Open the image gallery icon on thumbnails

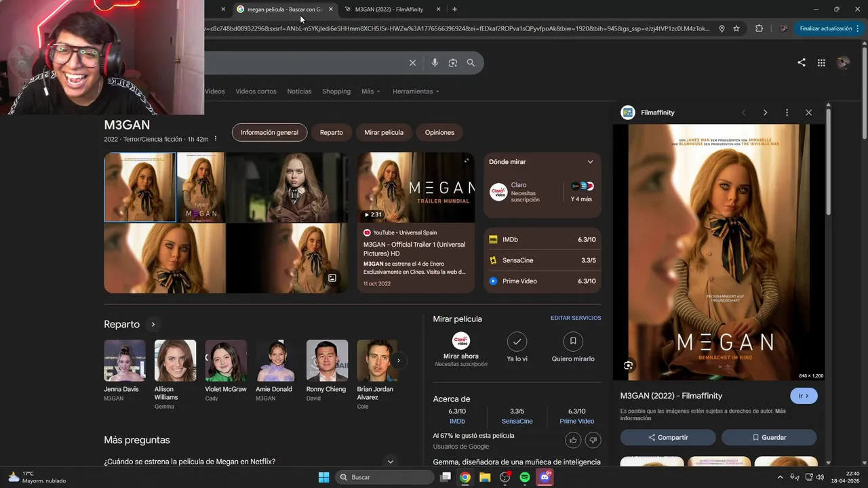[x=332, y=278]
